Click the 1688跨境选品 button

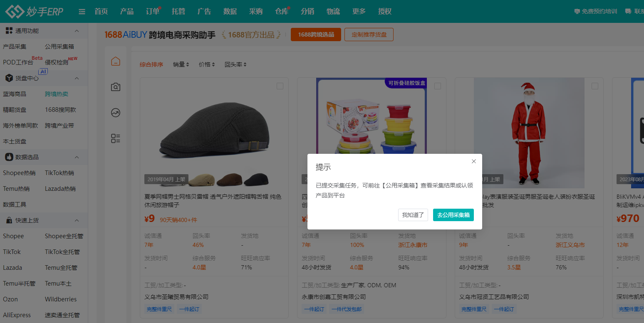click(316, 35)
